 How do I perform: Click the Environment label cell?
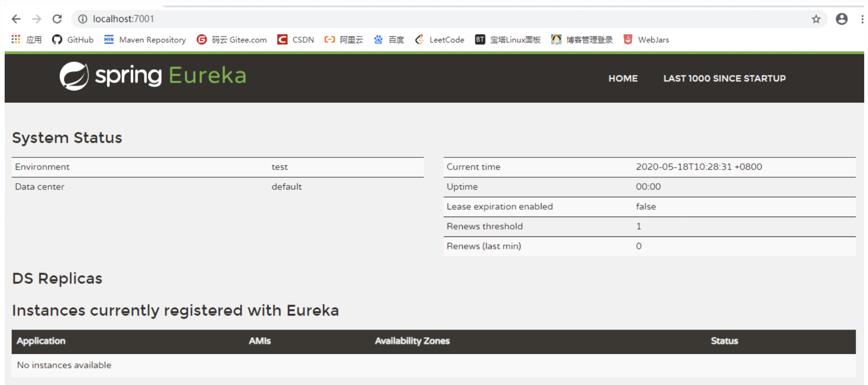coord(42,167)
